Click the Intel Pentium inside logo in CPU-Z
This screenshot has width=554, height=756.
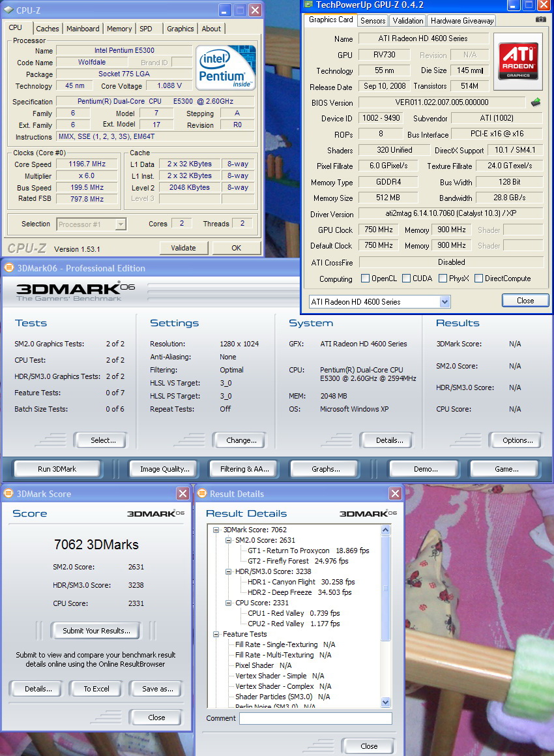(x=227, y=68)
